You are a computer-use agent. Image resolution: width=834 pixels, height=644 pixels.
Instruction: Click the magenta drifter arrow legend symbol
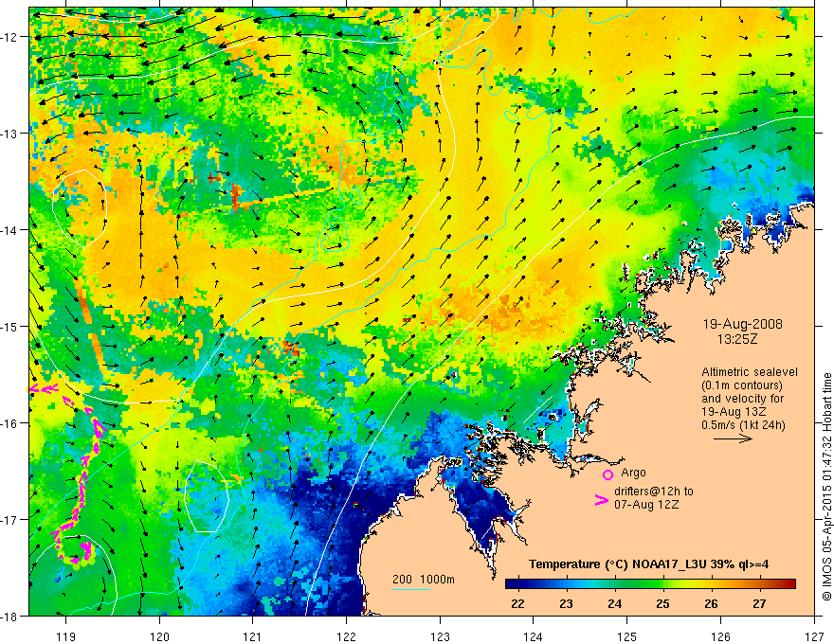[601, 500]
